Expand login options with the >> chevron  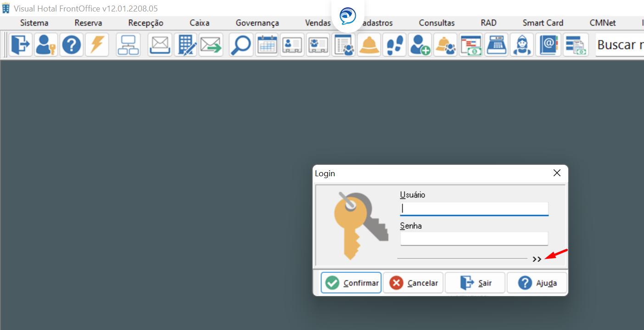pos(537,259)
